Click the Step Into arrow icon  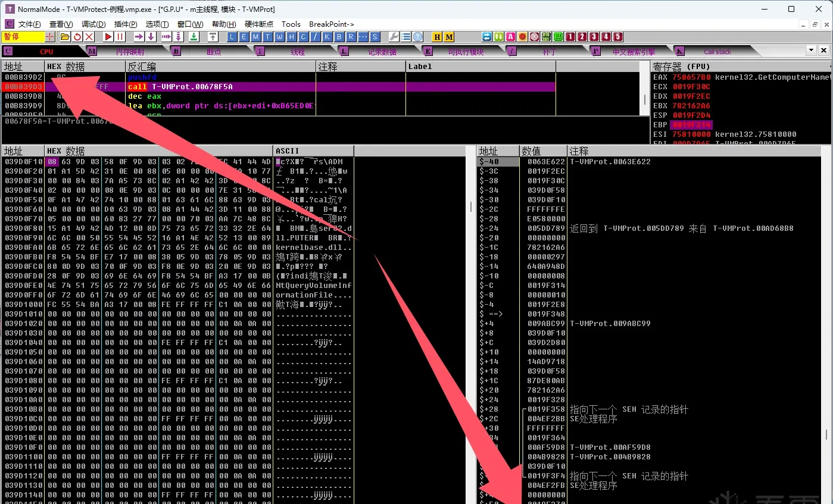139,37
